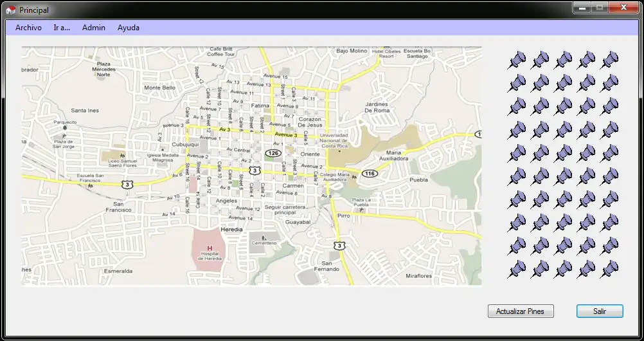
Task: Click the Bajo Molino label on map
Action: click(x=352, y=51)
